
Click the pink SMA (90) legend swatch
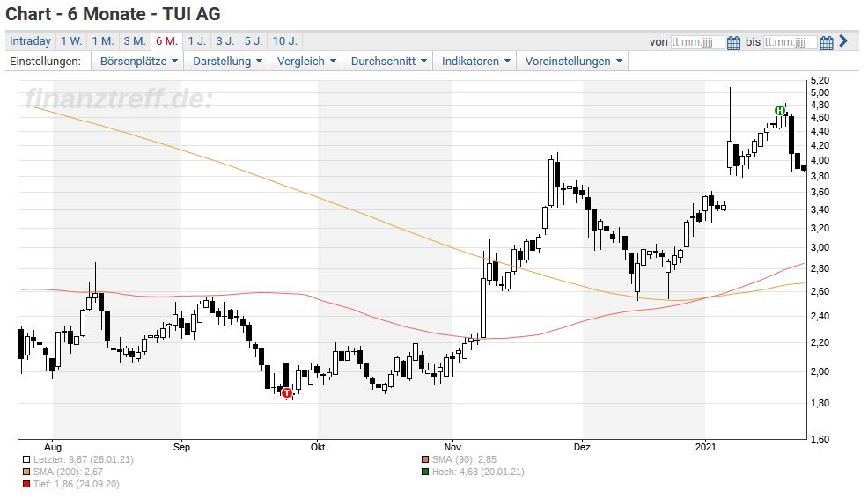(424, 459)
